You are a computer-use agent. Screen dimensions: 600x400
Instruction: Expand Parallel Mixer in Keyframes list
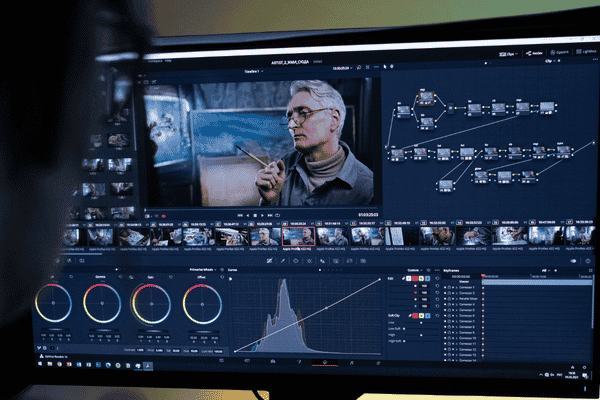[x=457, y=299]
